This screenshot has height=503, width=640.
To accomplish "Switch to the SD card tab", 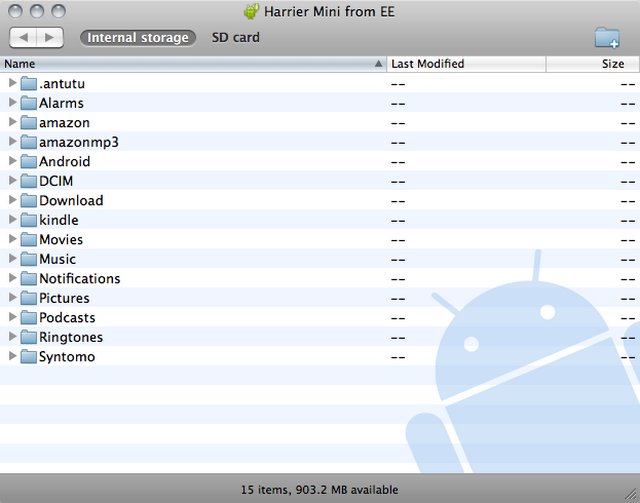I will tap(235, 38).
